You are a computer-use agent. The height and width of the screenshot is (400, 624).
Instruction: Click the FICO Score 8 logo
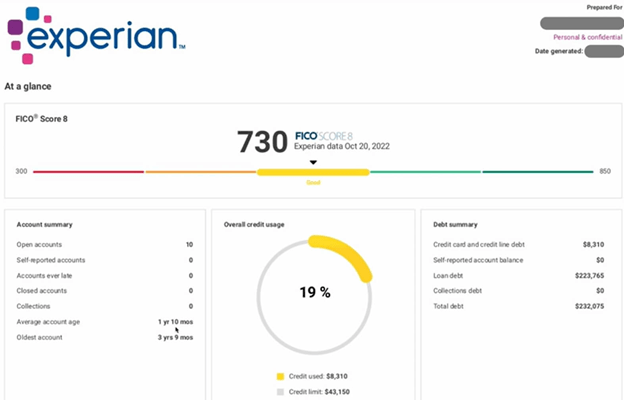(x=324, y=136)
